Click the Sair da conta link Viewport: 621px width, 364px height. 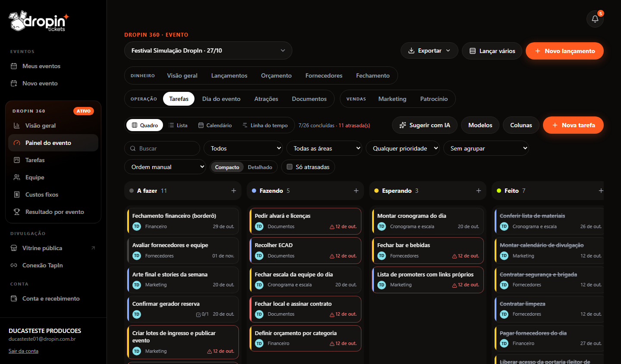click(23, 351)
